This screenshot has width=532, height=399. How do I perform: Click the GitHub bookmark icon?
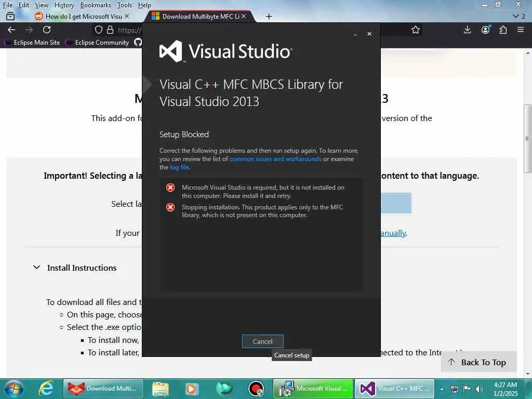(137, 43)
